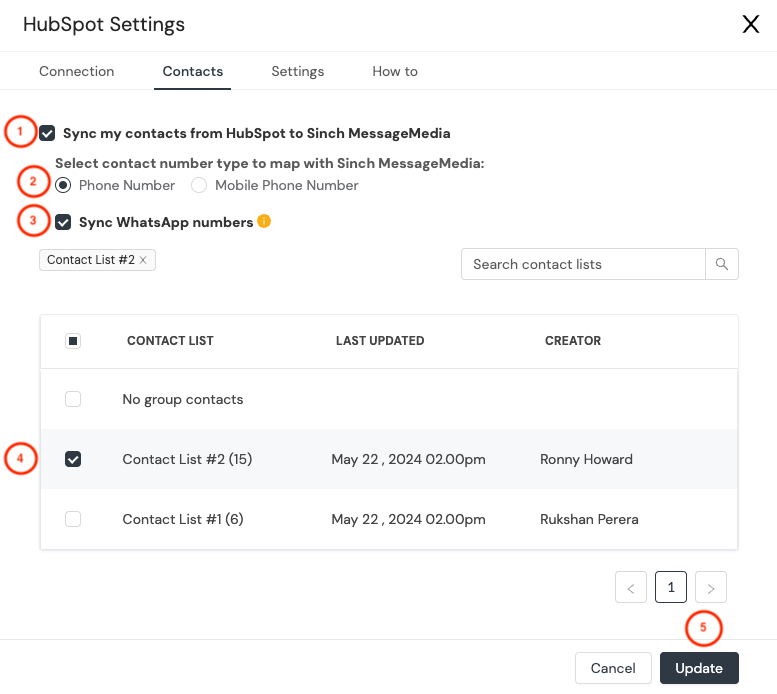
Task: Click the search magnifier icon
Action: coord(722,264)
